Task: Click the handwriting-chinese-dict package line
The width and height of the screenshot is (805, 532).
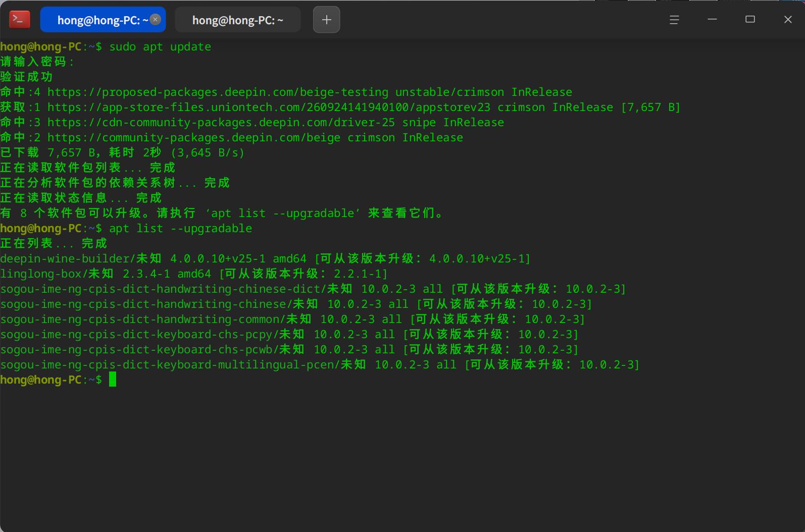Action: tap(313, 289)
